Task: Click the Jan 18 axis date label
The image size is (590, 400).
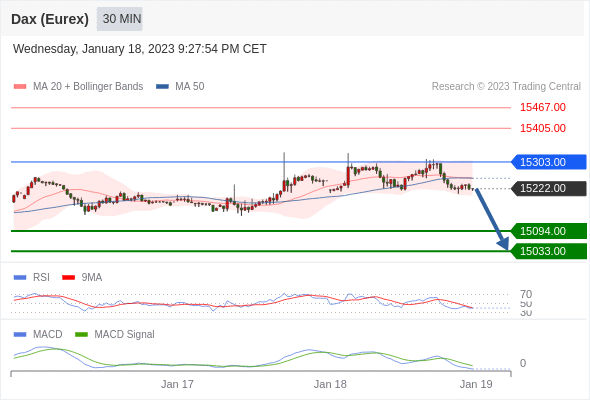Action: click(x=330, y=384)
